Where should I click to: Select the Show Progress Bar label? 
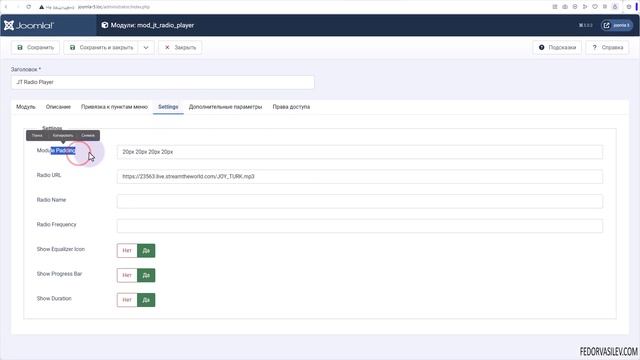[x=59, y=274]
